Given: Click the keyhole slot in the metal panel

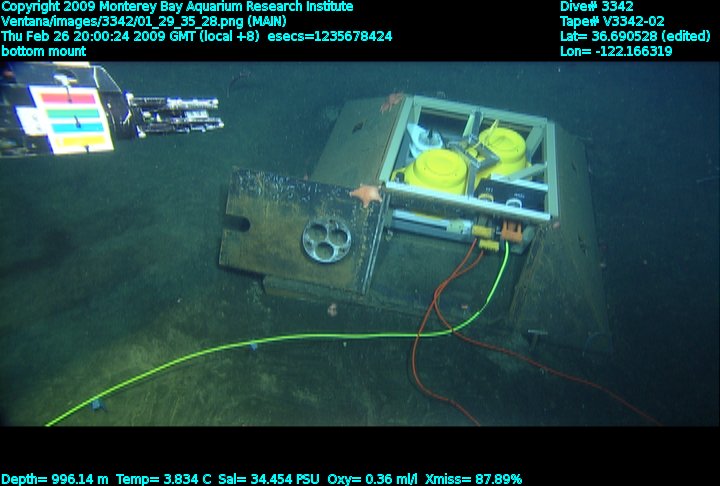Looking at the screenshot, I should pos(237,221).
